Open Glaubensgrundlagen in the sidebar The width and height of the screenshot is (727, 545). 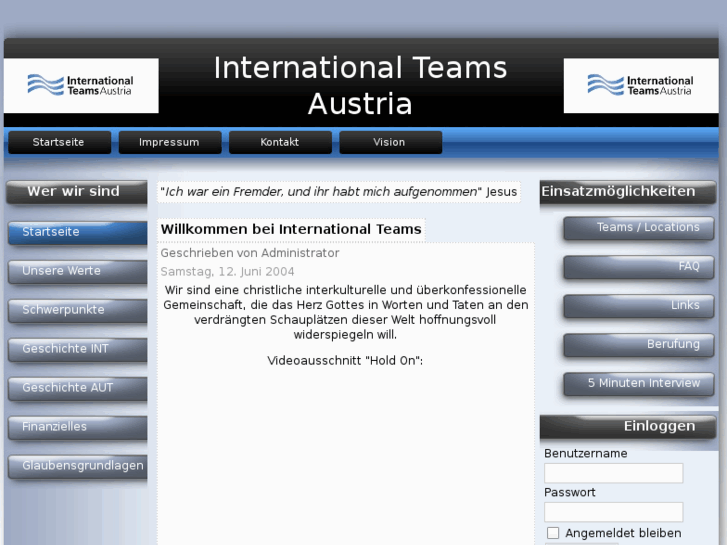[x=77, y=466]
